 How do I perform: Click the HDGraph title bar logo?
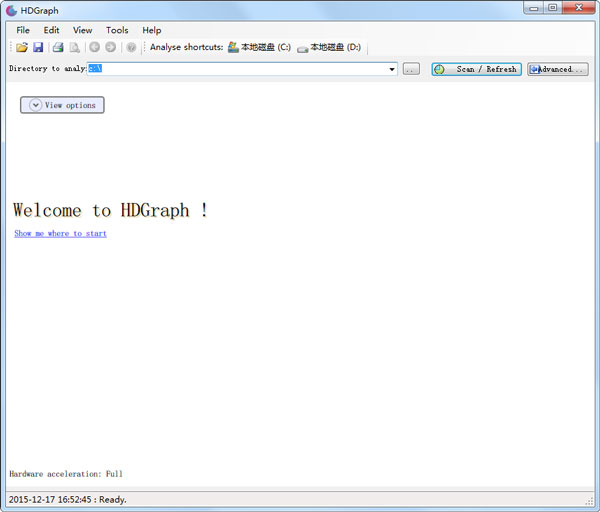tap(11, 11)
